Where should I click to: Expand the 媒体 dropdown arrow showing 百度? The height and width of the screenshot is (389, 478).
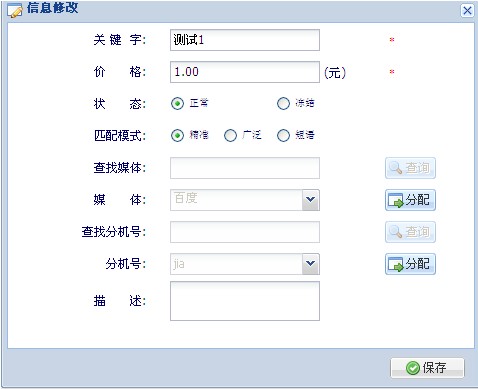click(310, 200)
